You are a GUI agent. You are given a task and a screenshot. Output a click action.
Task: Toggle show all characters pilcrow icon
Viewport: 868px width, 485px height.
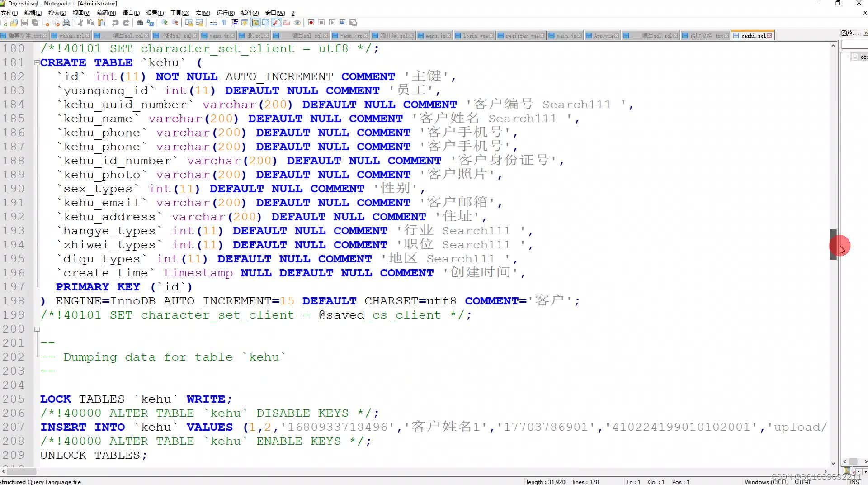tap(224, 23)
